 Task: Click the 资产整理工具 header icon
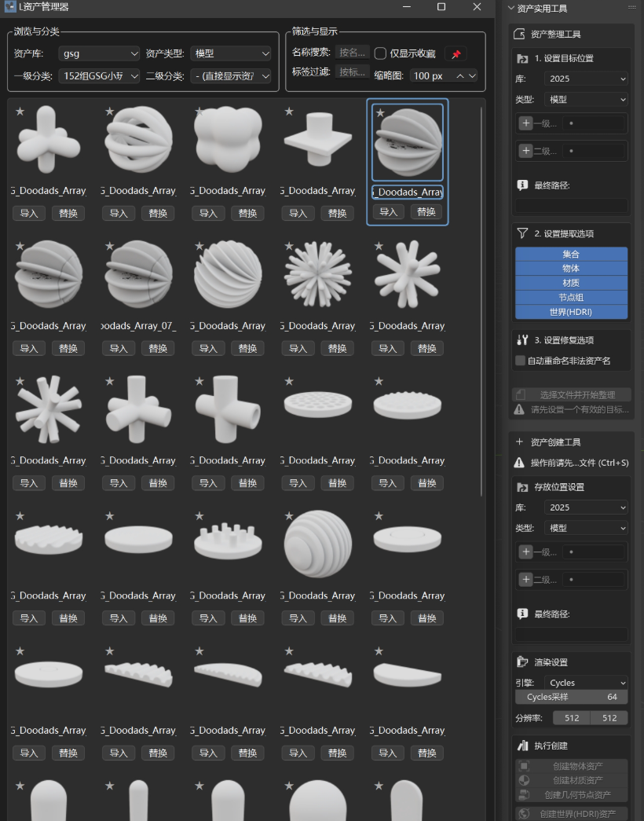coord(519,34)
